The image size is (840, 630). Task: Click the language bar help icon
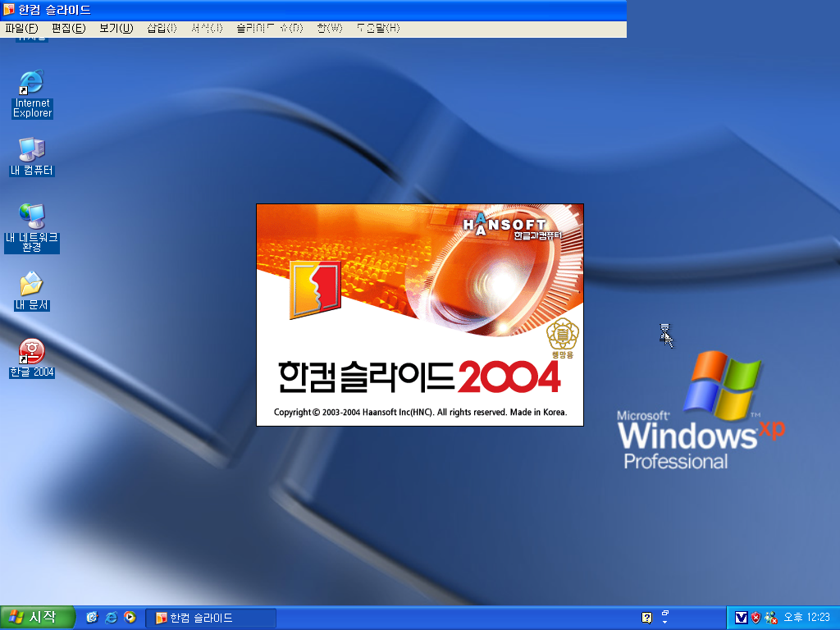point(646,619)
